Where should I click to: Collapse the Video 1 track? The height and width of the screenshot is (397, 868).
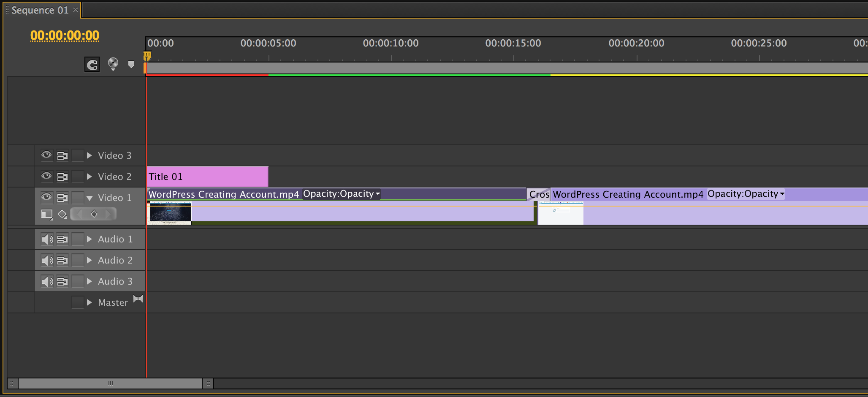[x=90, y=198]
